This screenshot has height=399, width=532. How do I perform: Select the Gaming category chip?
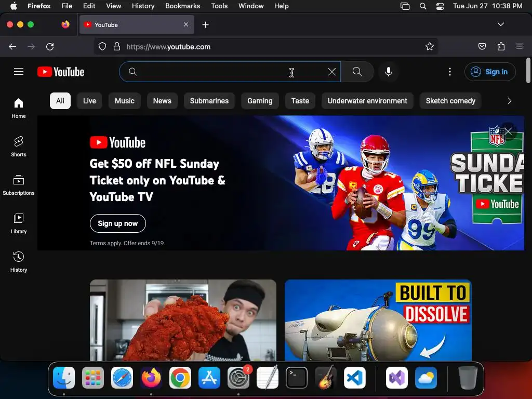[260, 101]
